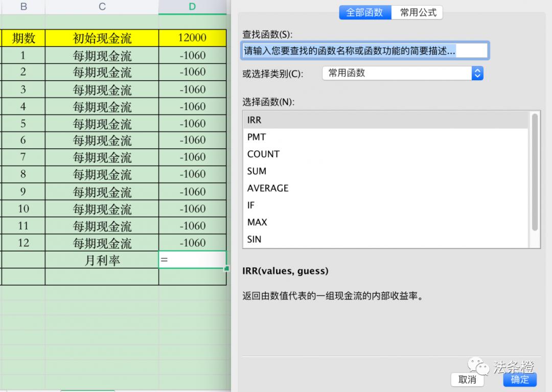Screen dimensions: 552x392
Task: Select the IF function
Action: 250,205
